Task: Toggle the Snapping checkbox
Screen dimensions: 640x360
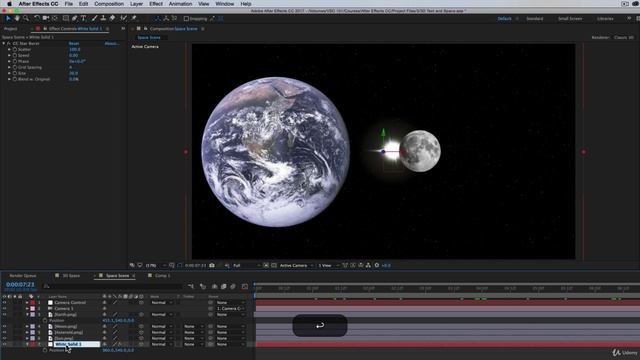Action: (186, 19)
